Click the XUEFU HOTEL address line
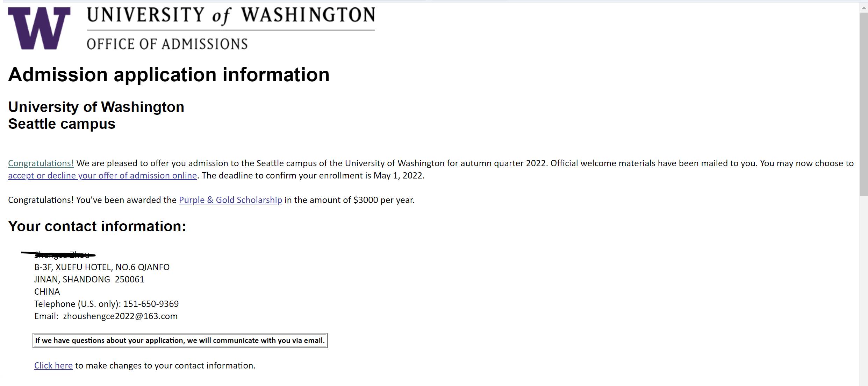Viewport: 868px width, 386px height. click(102, 267)
